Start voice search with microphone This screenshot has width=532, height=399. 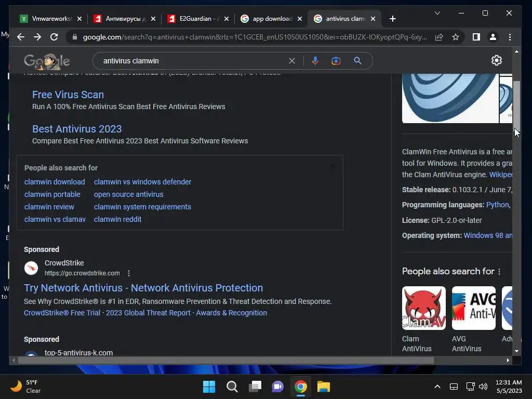pyautogui.click(x=315, y=61)
